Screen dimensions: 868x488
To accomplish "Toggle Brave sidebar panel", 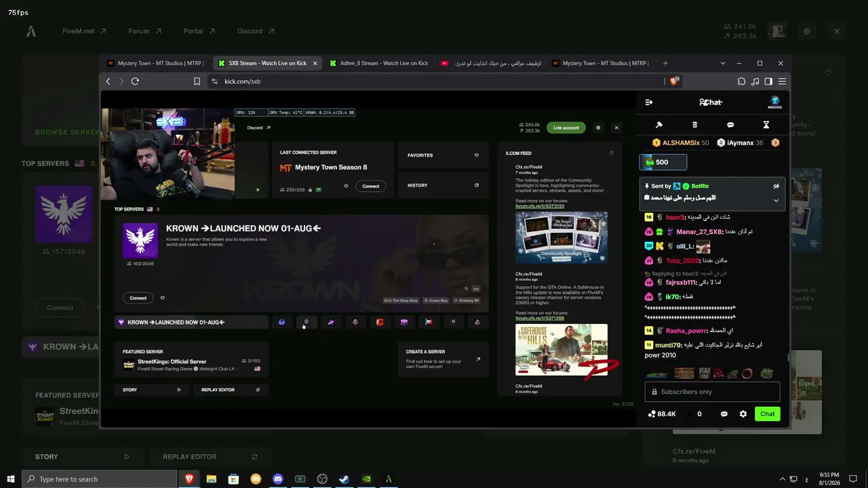I will [x=768, y=81].
